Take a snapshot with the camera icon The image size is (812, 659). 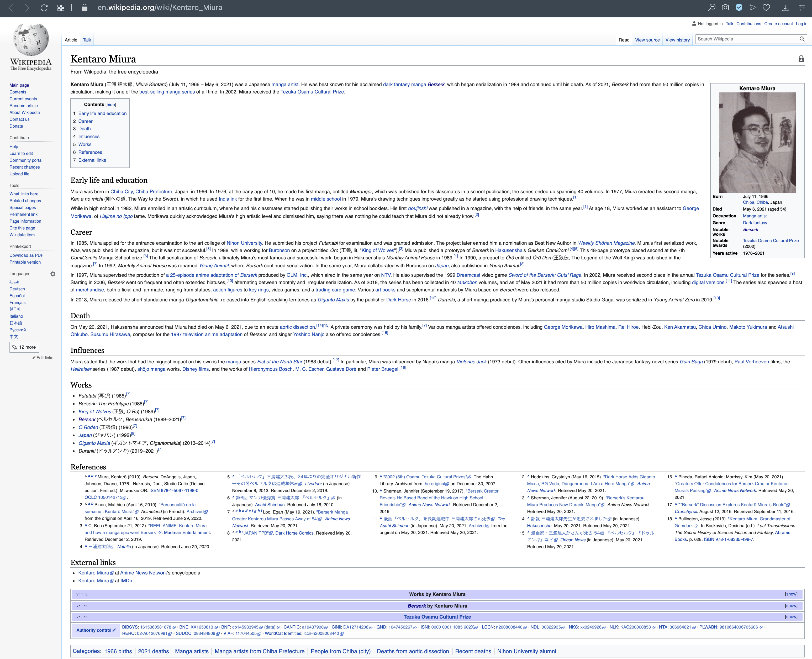725,8
